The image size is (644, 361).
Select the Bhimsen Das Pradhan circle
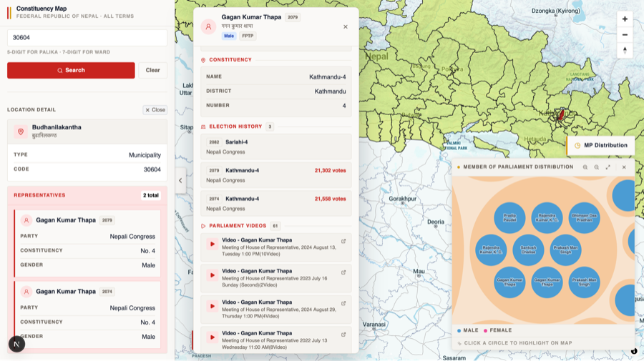coord(584,218)
